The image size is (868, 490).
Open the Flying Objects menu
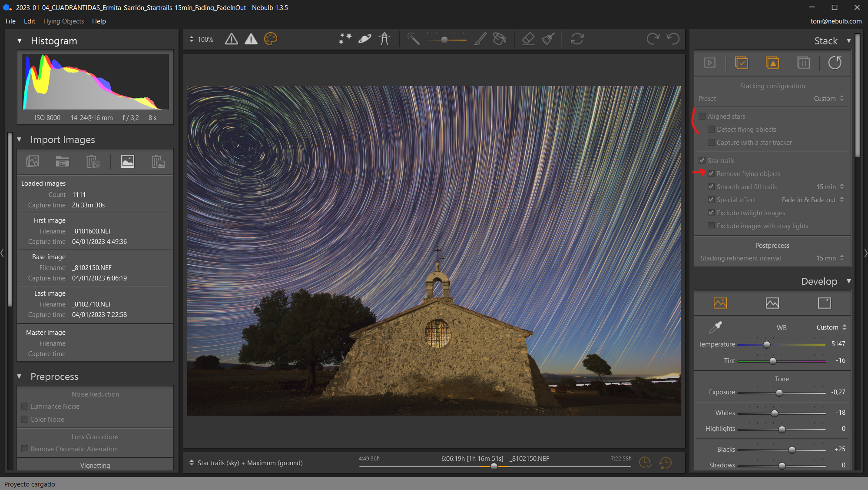click(63, 21)
